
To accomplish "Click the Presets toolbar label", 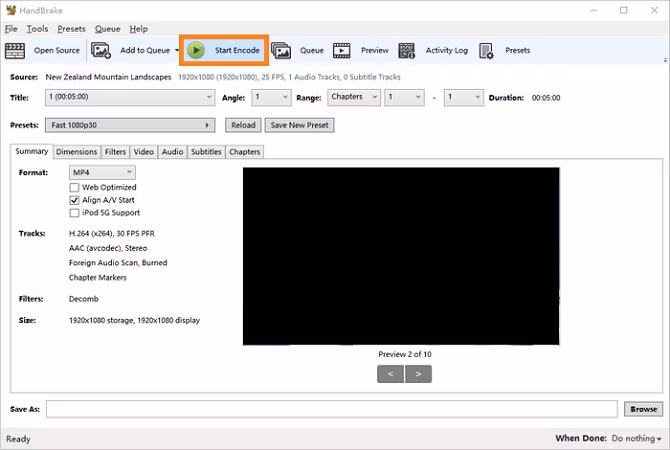I will pyautogui.click(x=517, y=50).
